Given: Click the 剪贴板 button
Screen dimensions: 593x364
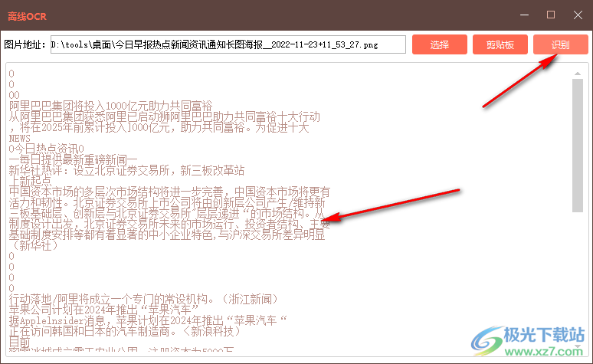Looking at the screenshot, I should (500, 44).
